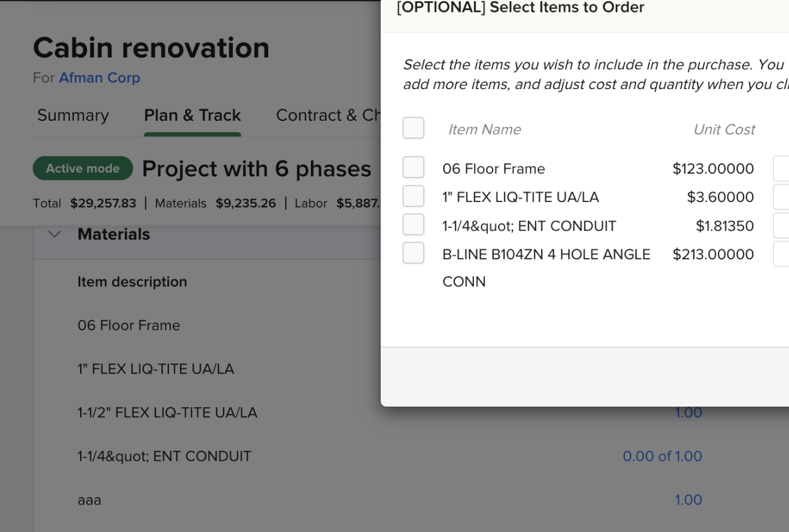Click the Item Name column header
The height and width of the screenshot is (532, 789).
click(485, 129)
